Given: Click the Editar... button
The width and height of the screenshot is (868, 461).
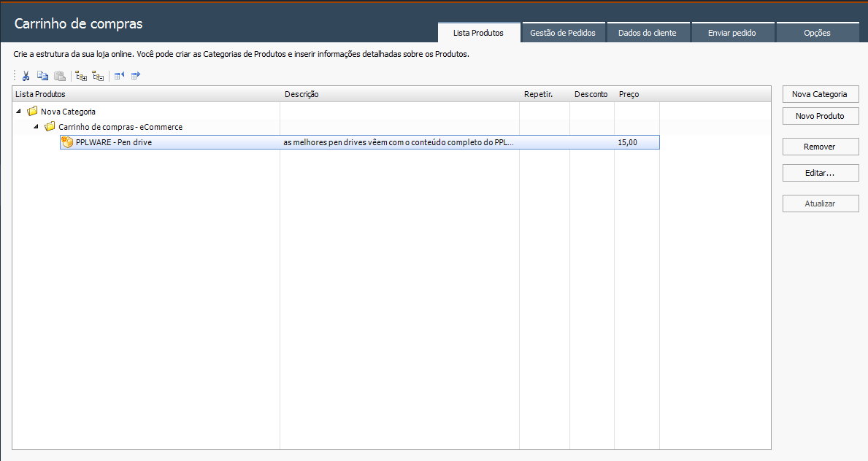Looking at the screenshot, I should click(x=820, y=173).
